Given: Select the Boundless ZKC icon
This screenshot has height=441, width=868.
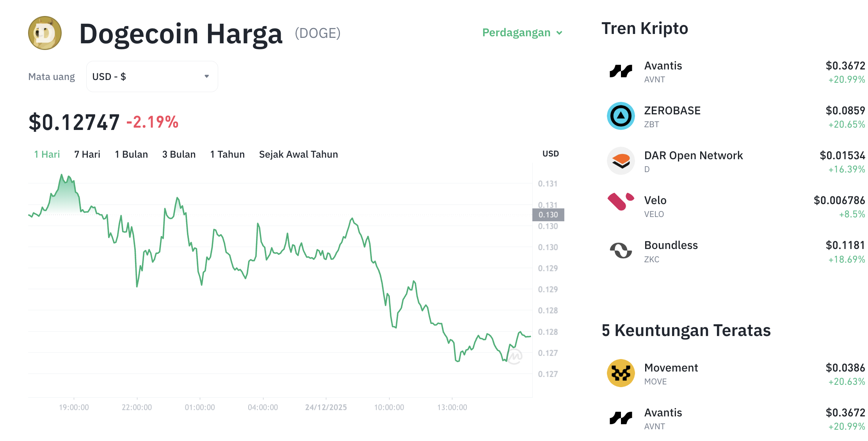Looking at the screenshot, I should (621, 251).
